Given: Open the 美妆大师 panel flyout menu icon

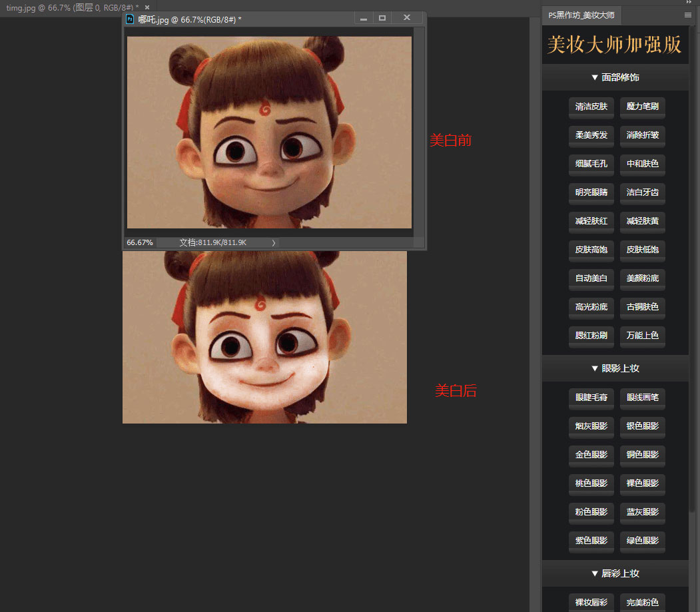Looking at the screenshot, I should (688, 15).
